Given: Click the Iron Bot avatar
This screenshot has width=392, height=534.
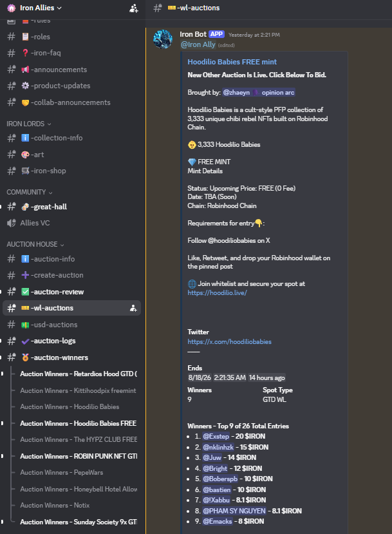Looking at the screenshot, I should click(x=163, y=39).
